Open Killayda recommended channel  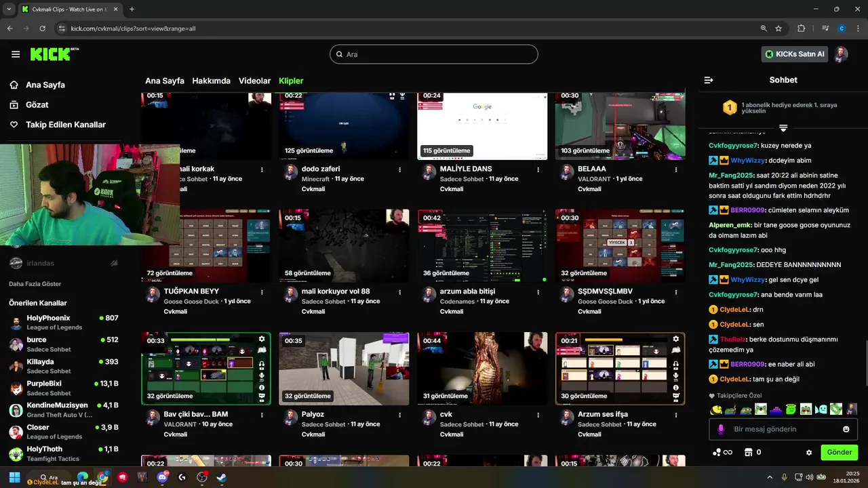[63, 366]
